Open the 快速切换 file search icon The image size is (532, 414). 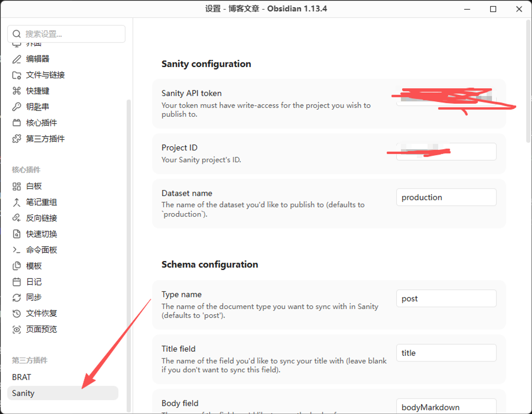pyautogui.click(x=17, y=234)
